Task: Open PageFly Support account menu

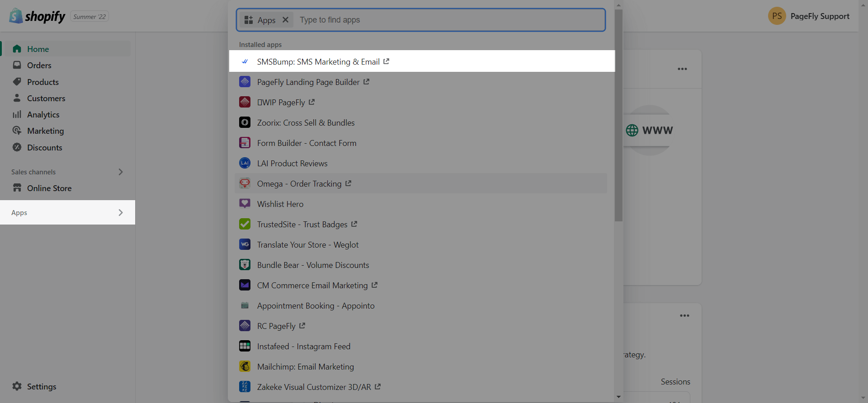Action: [x=809, y=16]
